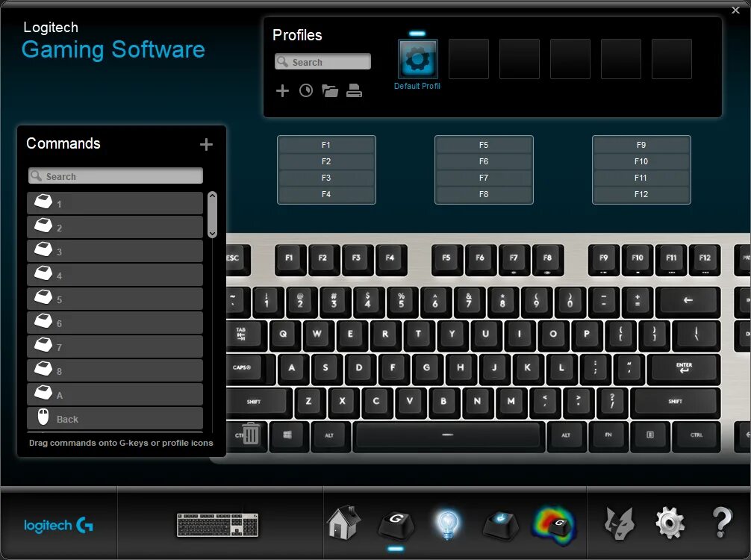Screen dimensions: 751x560
Task: Click the F3 assignment slot
Action: 326,178
